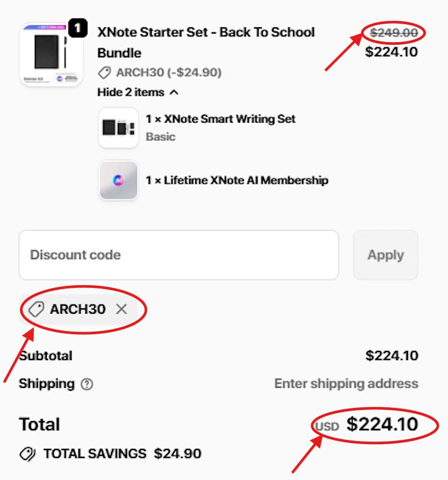Collapse the bundle items via Hide 2 items
This screenshot has width=448, height=480.
(132, 92)
